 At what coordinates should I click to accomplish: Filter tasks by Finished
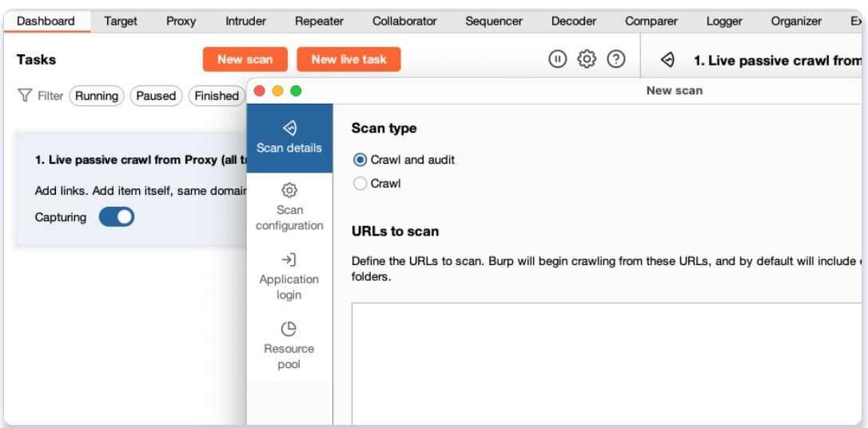pos(217,96)
